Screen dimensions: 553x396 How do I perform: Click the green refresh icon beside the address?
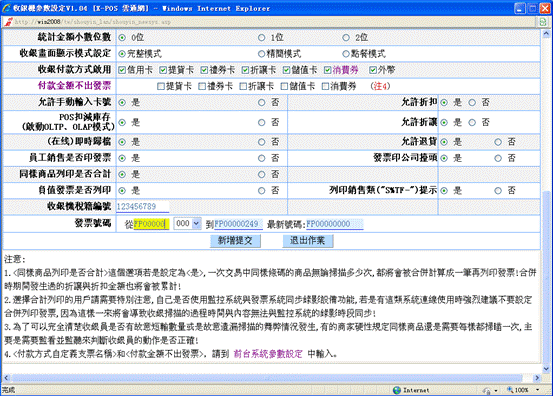tap(543, 22)
